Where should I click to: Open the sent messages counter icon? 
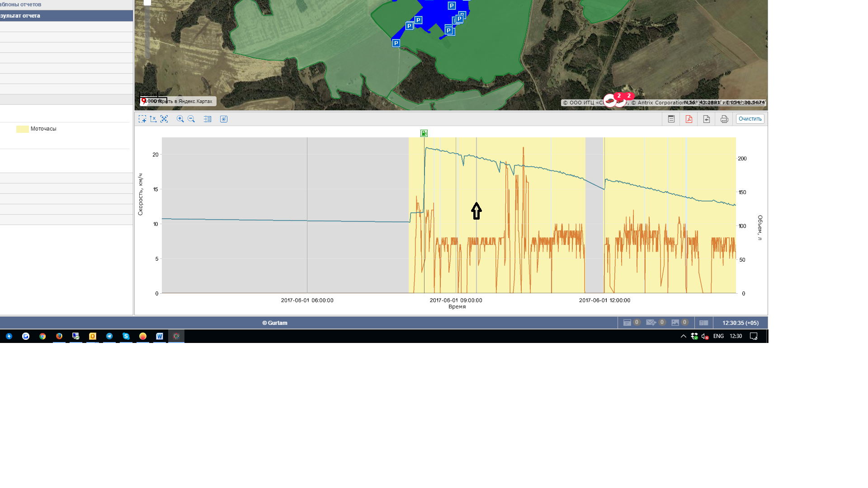tap(651, 323)
